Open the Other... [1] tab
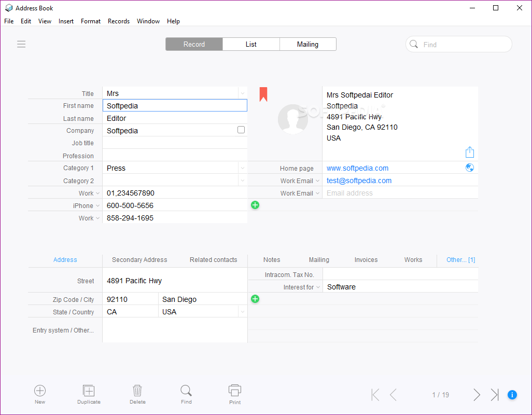 [461, 259]
